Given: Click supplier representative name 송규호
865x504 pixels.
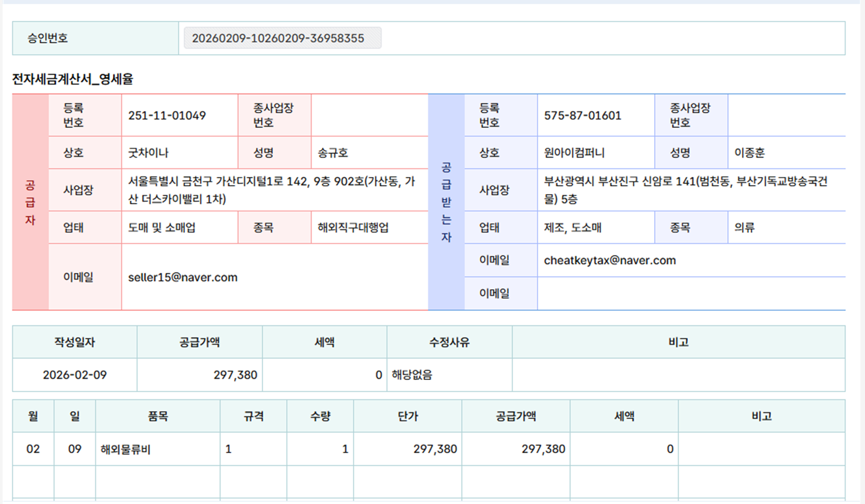Looking at the screenshot, I should [333, 153].
